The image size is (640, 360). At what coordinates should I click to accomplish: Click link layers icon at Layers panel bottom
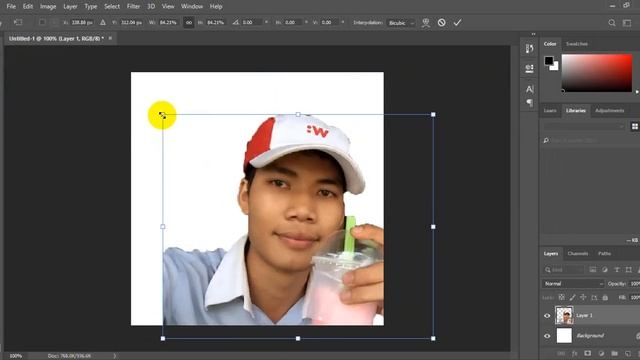pyautogui.click(x=561, y=353)
